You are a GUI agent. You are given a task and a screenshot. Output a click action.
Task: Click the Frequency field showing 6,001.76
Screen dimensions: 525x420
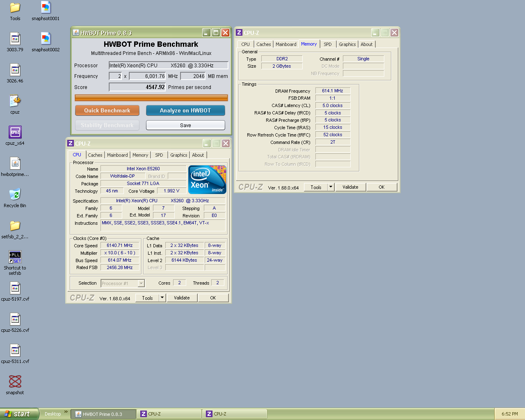(x=148, y=76)
